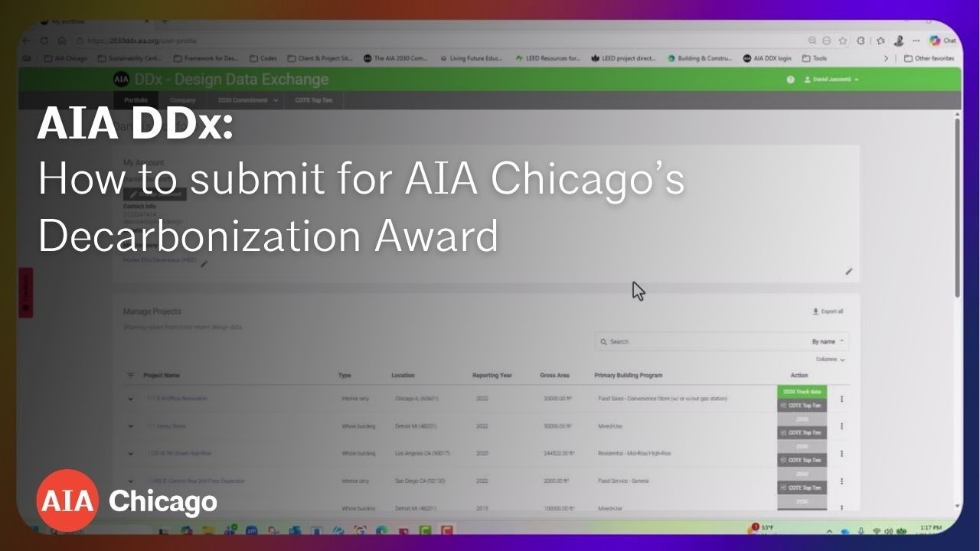Open the table filter icon
The height and width of the screenshot is (551, 980).
click(x=130, y=375)
